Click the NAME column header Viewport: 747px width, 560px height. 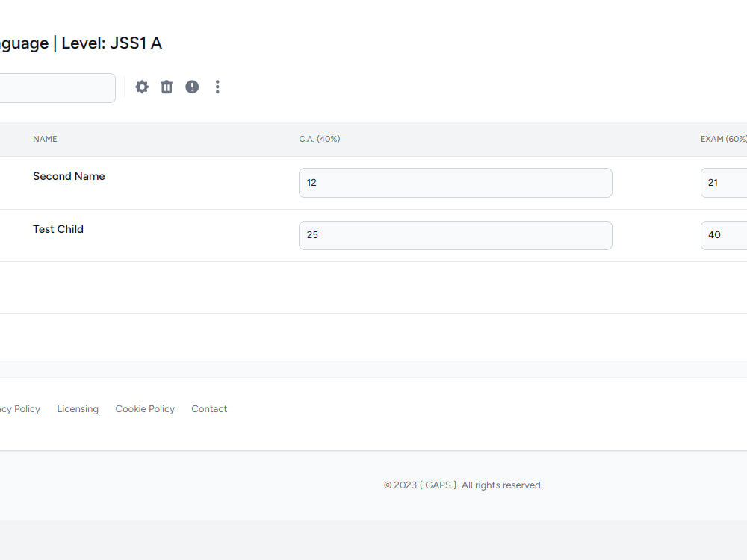pos(45,139)
